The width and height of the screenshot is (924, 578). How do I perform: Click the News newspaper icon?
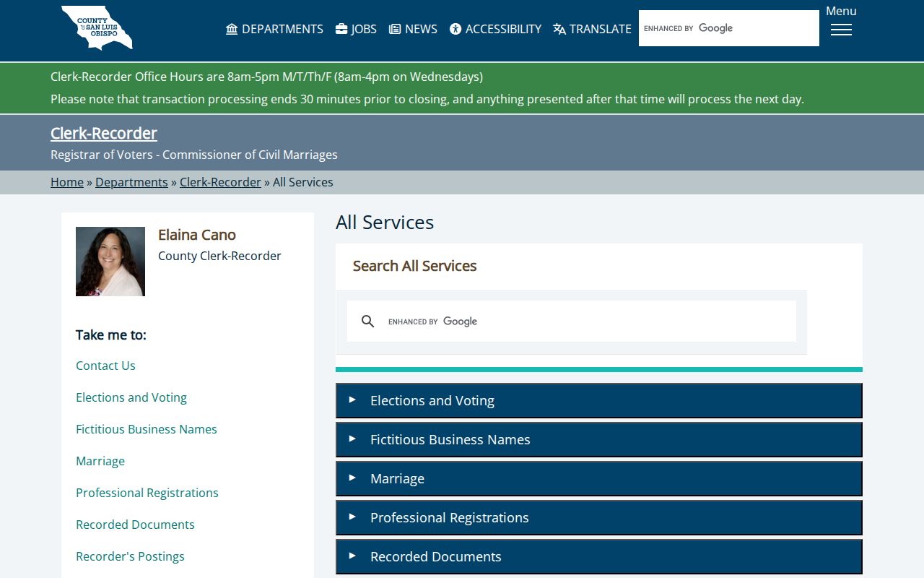pos(395,29)
